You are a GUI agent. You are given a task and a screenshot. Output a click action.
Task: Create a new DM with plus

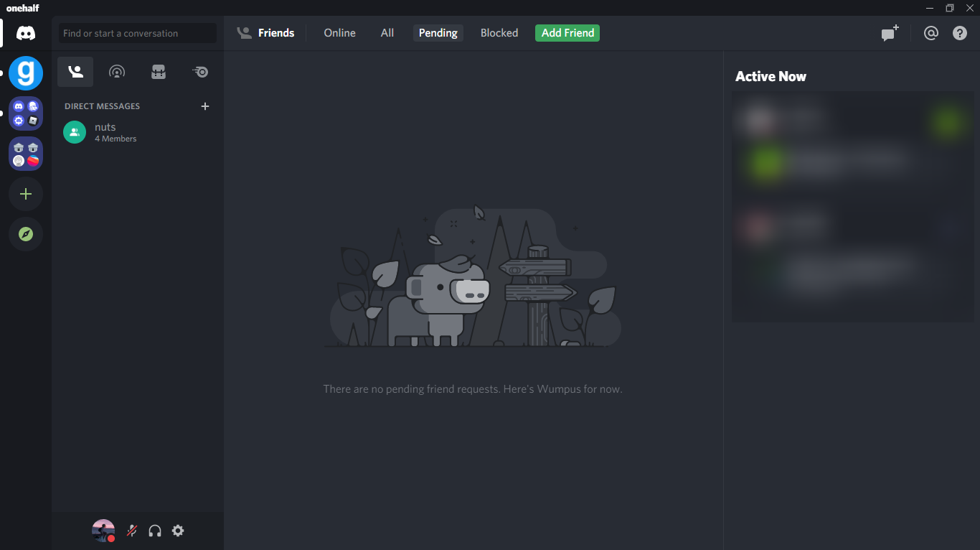[205, 106]
